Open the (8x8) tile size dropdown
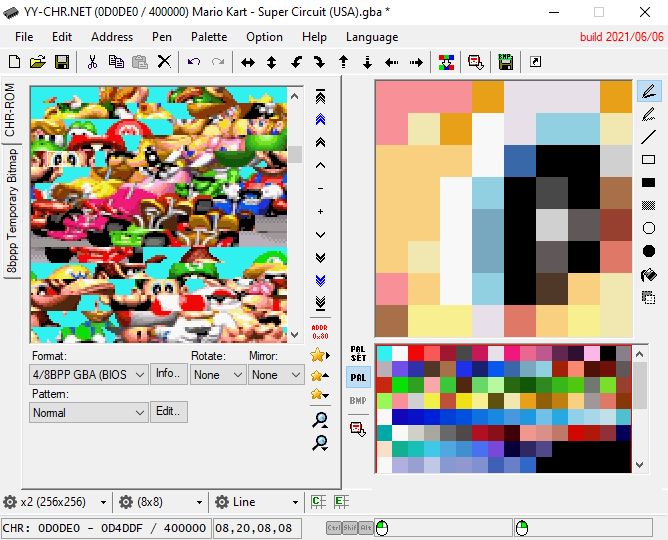Screen dimensions: 668x540 pos(161,502)
